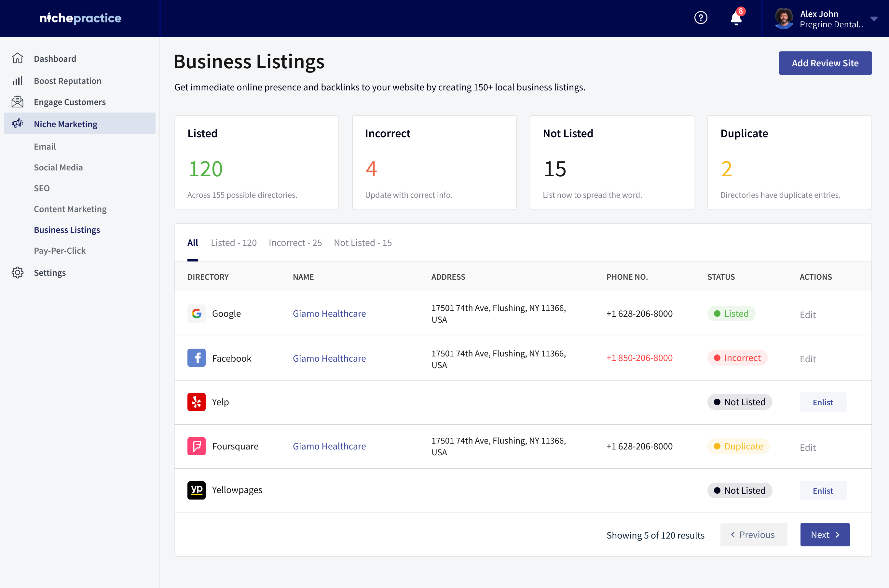Viewport: 889px width, 588px height.
Task: Click 'Showing 5 of 120 results' text
Action: click(x=655, y=535)
